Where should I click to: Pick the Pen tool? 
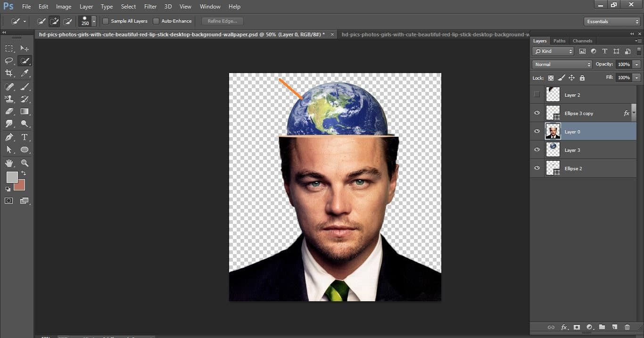pos(9,136)
